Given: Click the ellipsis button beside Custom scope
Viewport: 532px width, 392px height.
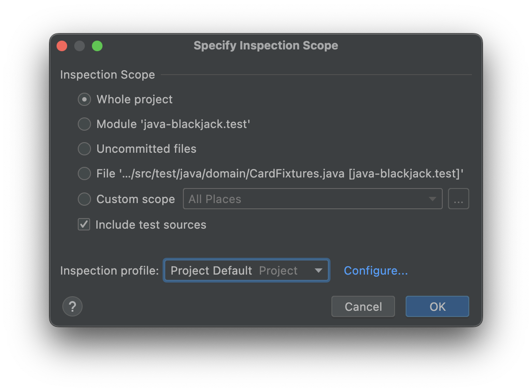Looking at the screenshot, I should [x=458, y=199].
